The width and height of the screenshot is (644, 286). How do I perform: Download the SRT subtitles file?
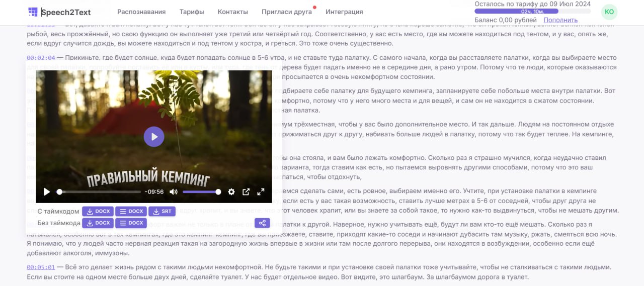point(162,211)
